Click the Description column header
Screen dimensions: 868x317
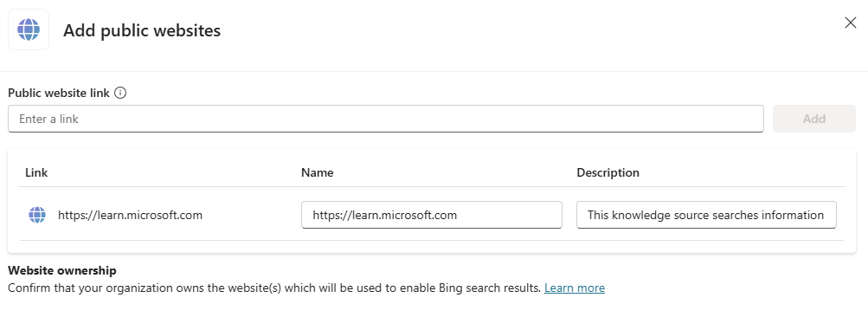(608, 172)
